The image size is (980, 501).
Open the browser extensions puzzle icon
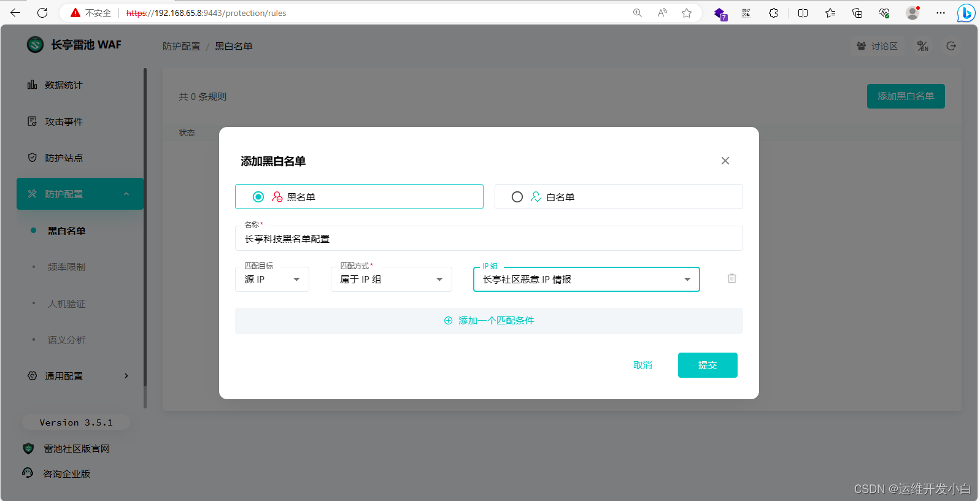(773, 13)
